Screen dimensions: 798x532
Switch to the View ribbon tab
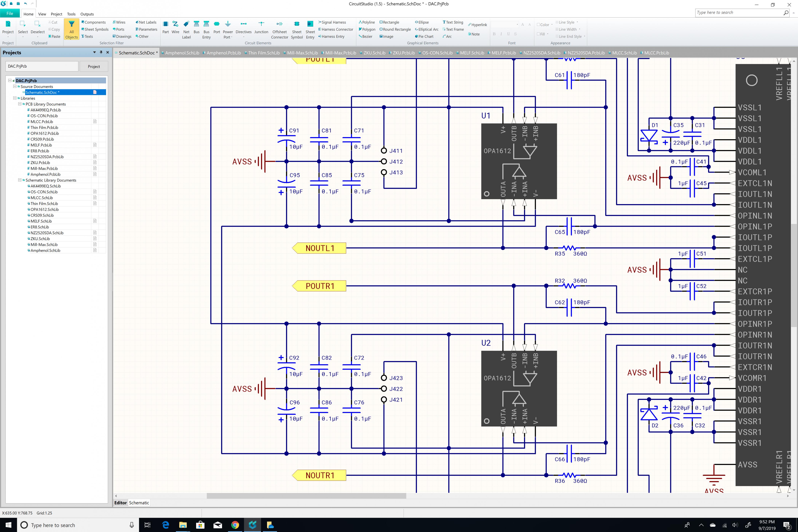pyautogui.click(x=42, y=14)
